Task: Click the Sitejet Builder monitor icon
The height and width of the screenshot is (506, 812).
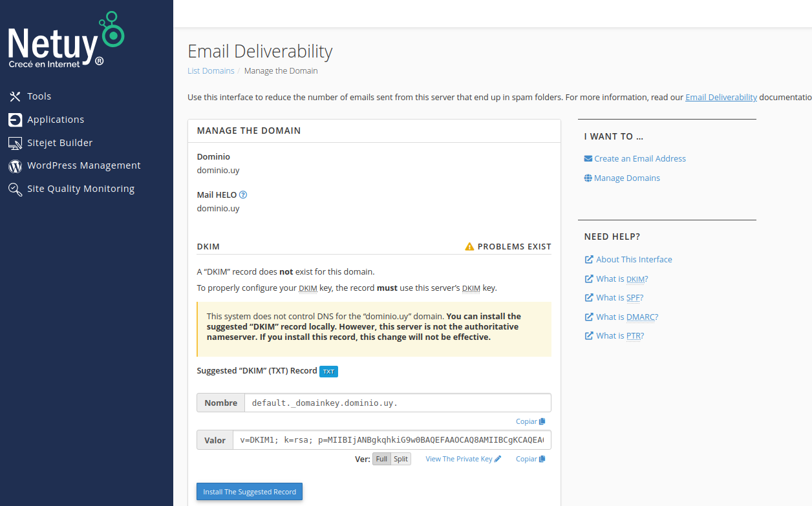Action: coord(15,143)
